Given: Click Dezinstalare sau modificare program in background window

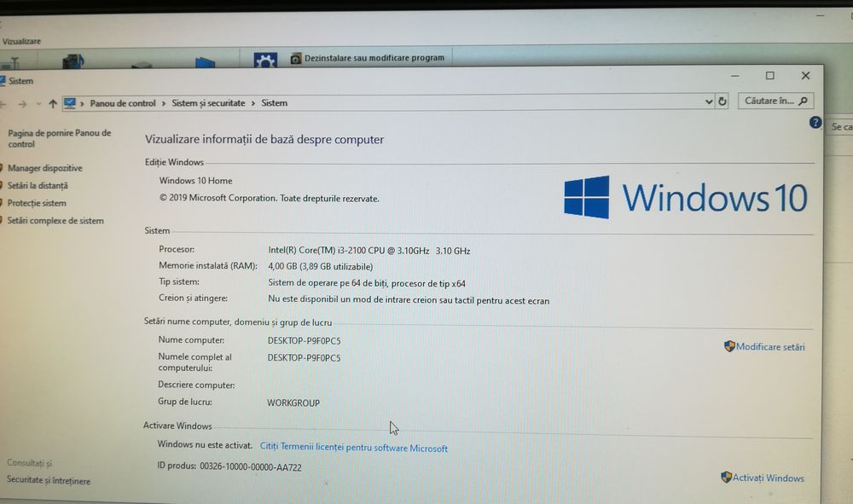Looking at the screenshot, I should 374,58.
